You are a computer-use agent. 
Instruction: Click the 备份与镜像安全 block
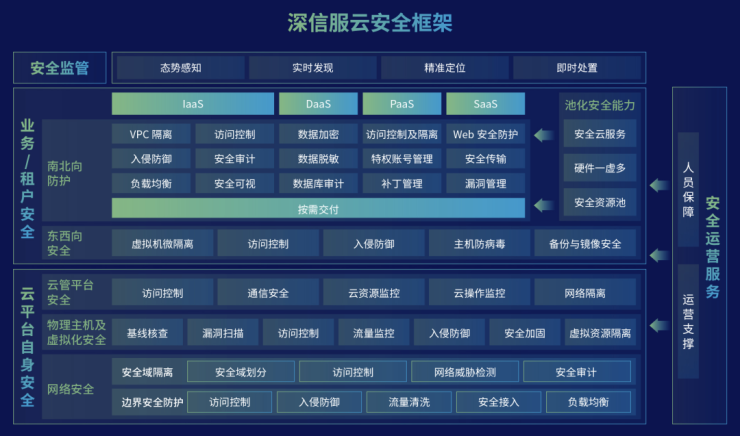coord(584,243)
